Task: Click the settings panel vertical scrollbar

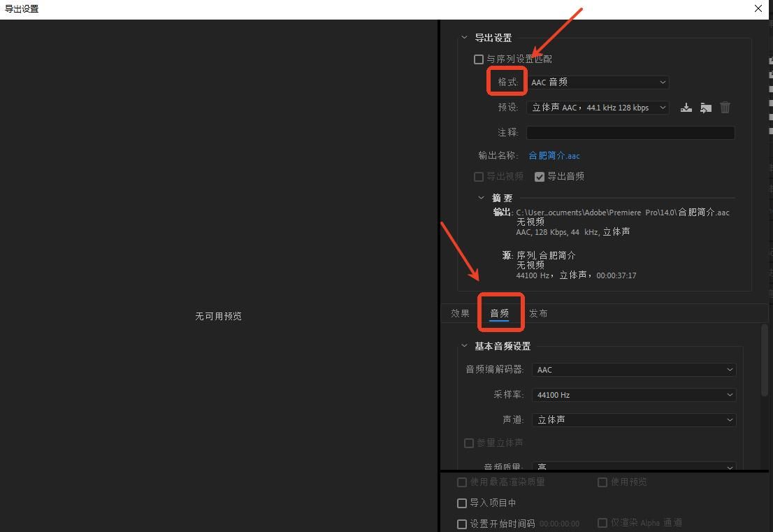Action: point(765,359)
